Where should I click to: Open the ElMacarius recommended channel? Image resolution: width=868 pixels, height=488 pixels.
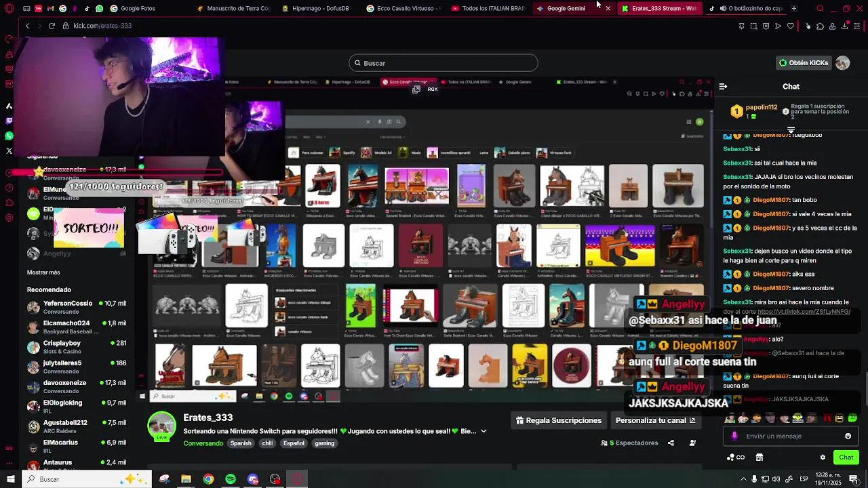click(x=77, y=446)
